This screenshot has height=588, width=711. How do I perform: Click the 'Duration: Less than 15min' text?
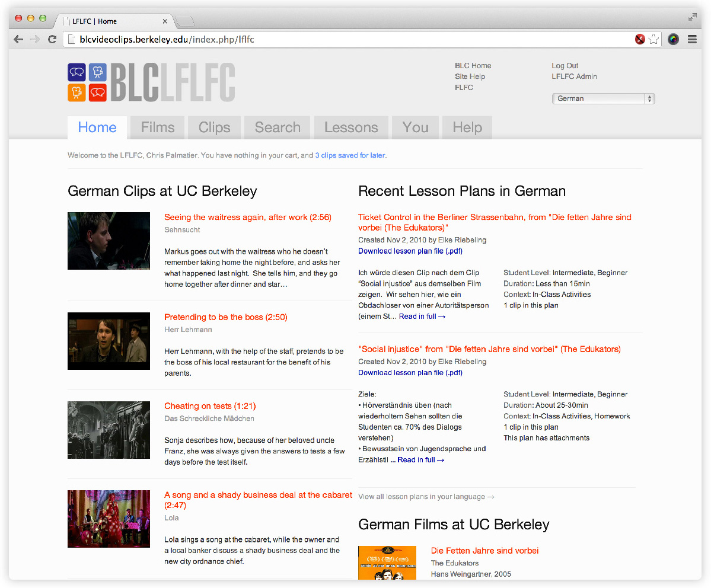[546, 284]
